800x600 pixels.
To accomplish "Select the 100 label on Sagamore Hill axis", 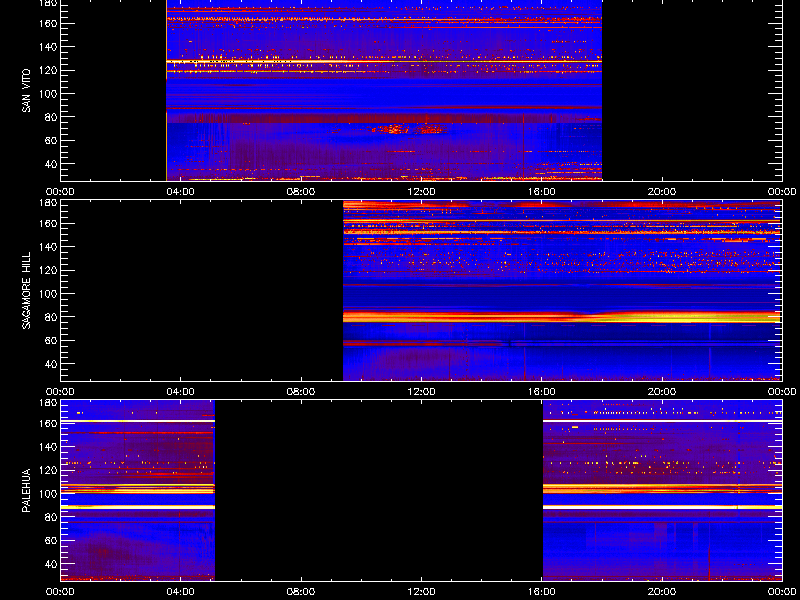I will pyautogui.click(x=49, y=294).
